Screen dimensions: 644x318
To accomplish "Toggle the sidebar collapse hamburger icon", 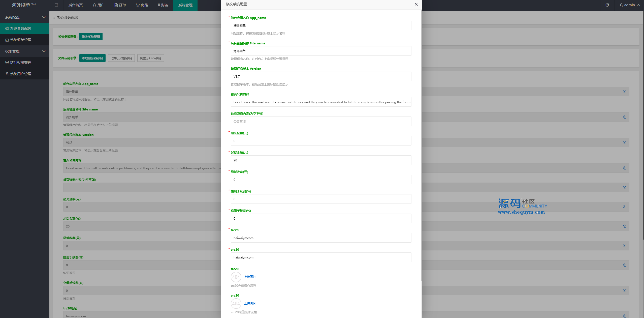I will [x=56, y=5].
